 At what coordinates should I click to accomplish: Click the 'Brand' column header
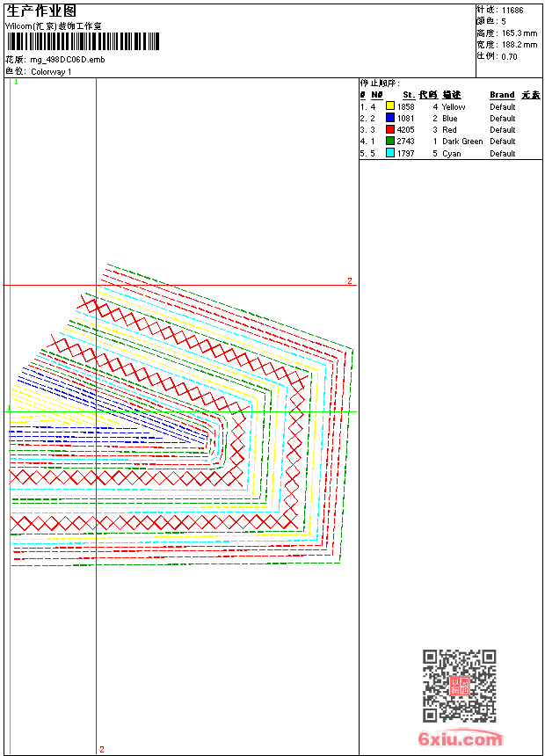coord(502,95)
